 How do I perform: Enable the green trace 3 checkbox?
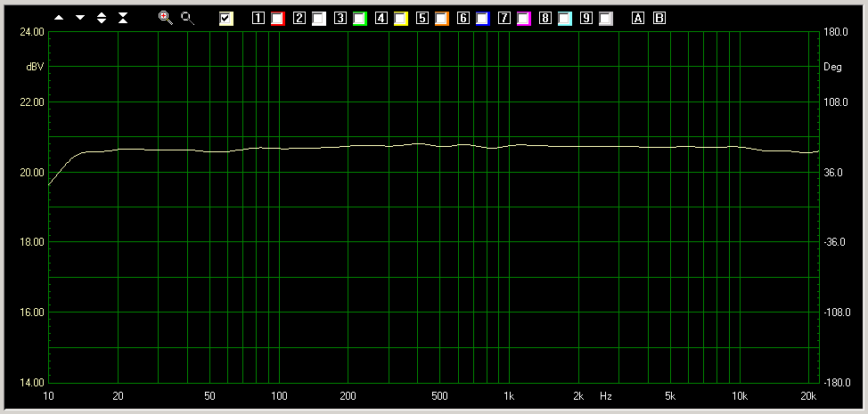click(360, 19)
